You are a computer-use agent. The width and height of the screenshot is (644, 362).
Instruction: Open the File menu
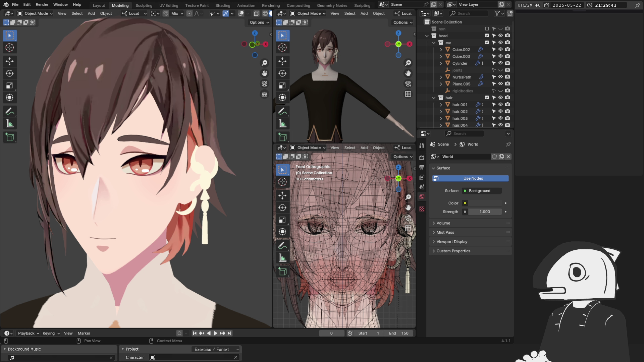15,5
